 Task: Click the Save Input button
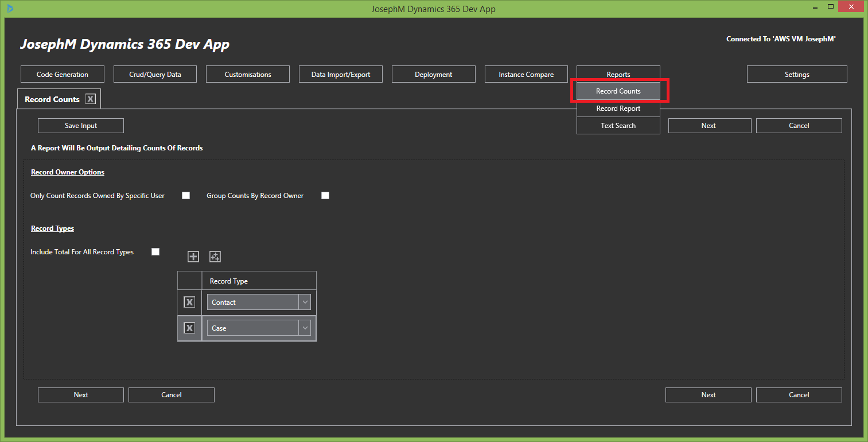point(81,126)
